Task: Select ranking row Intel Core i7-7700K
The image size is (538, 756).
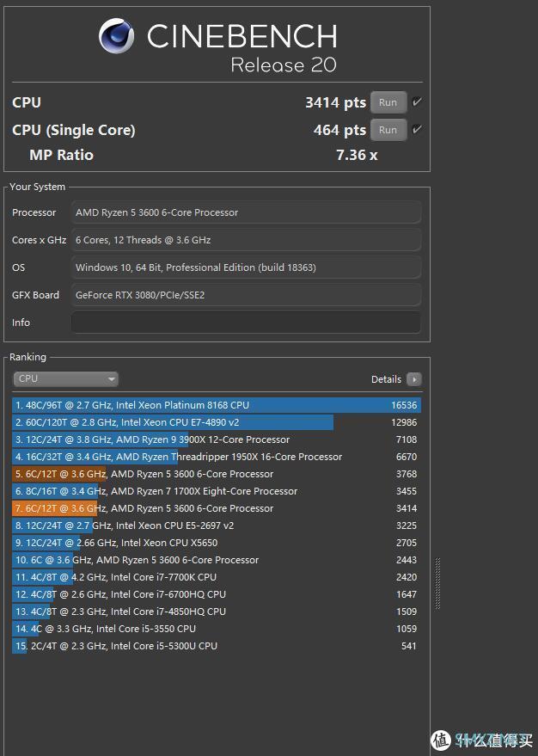Action: 217,577
